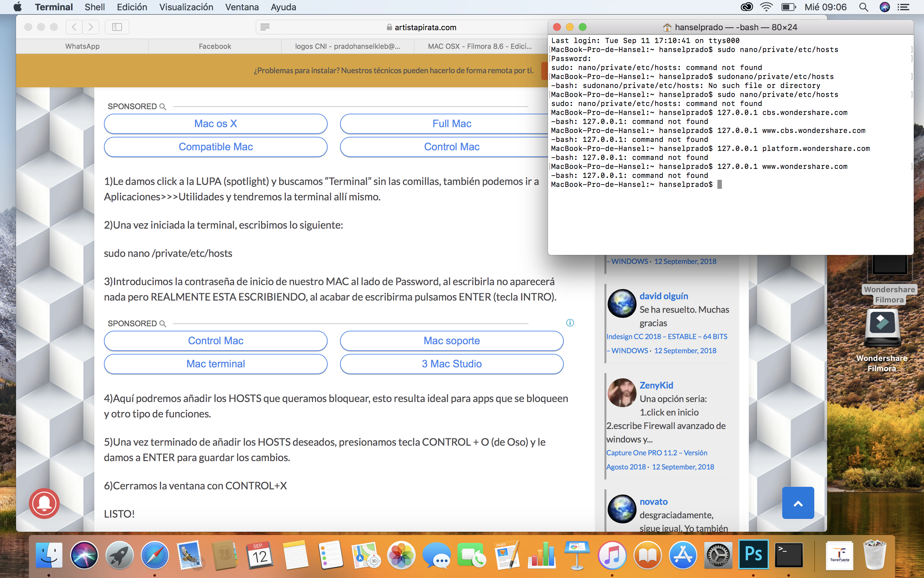
Task: Launch Siri from the Dock
Action: tap(84, 555)
